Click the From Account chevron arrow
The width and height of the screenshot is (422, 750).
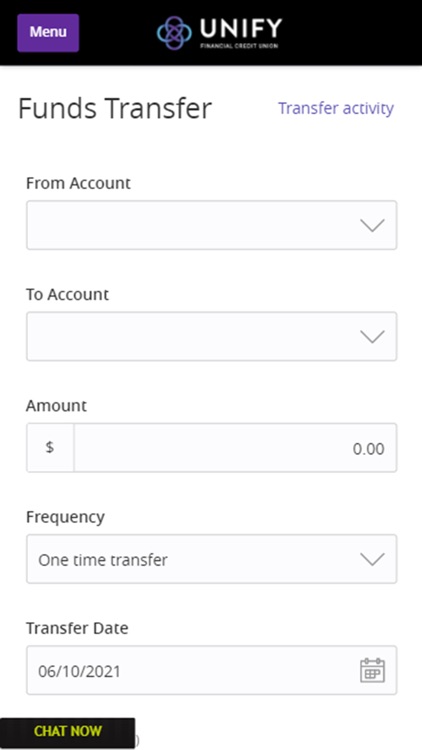[372, 225]
